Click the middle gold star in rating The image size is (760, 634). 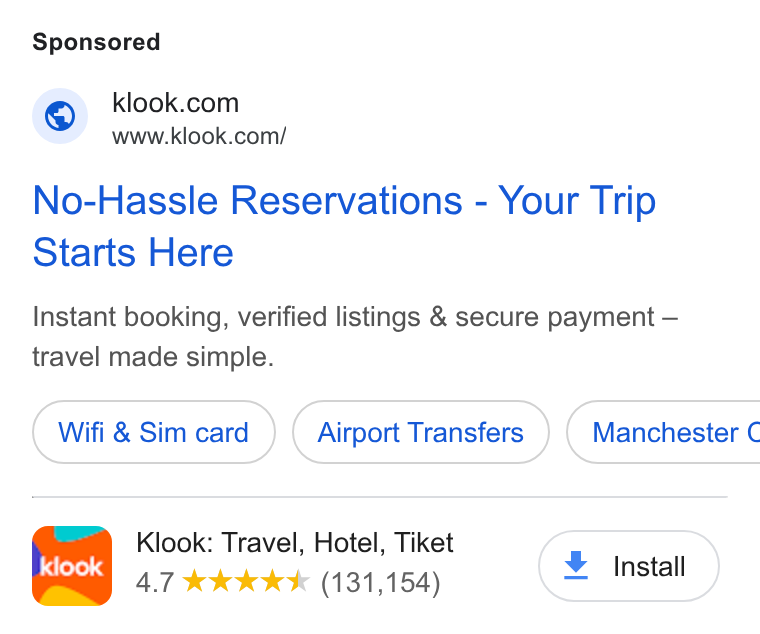pos(247,581)
